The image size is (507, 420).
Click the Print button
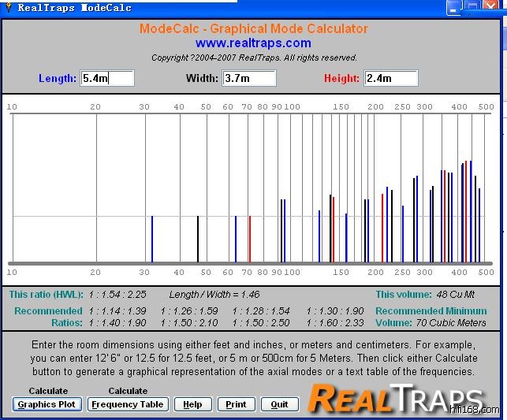(237, 404)
